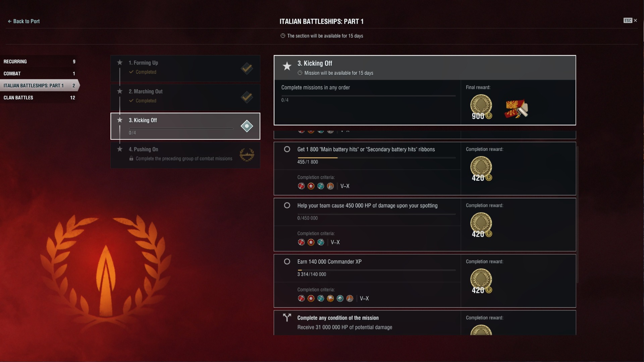Open the completed Forming Up mission group
The width and height of the screenshot is (644, 362).
point(185,68)
